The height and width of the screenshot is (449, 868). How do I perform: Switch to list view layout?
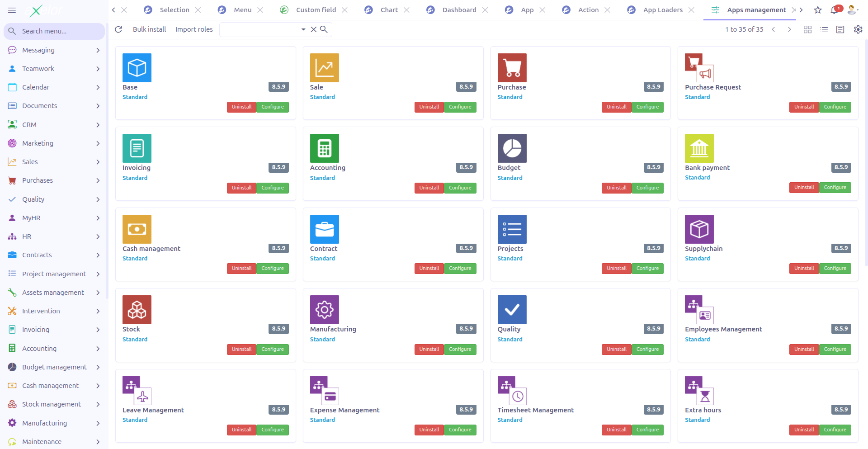pos(824,29)
